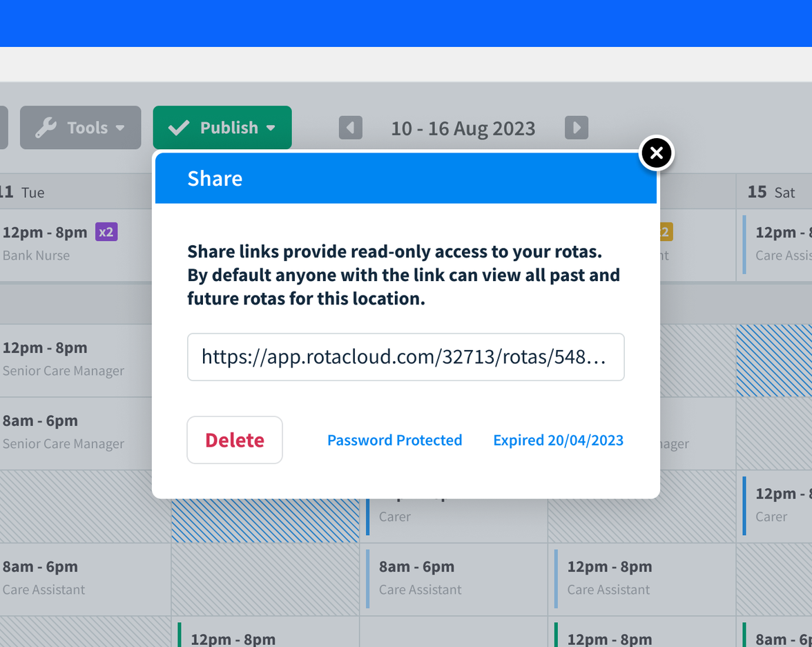The width and height of the screenshot is (812, 647).
Task: Advance to next week with right arrow
Action: click(577, 127)
